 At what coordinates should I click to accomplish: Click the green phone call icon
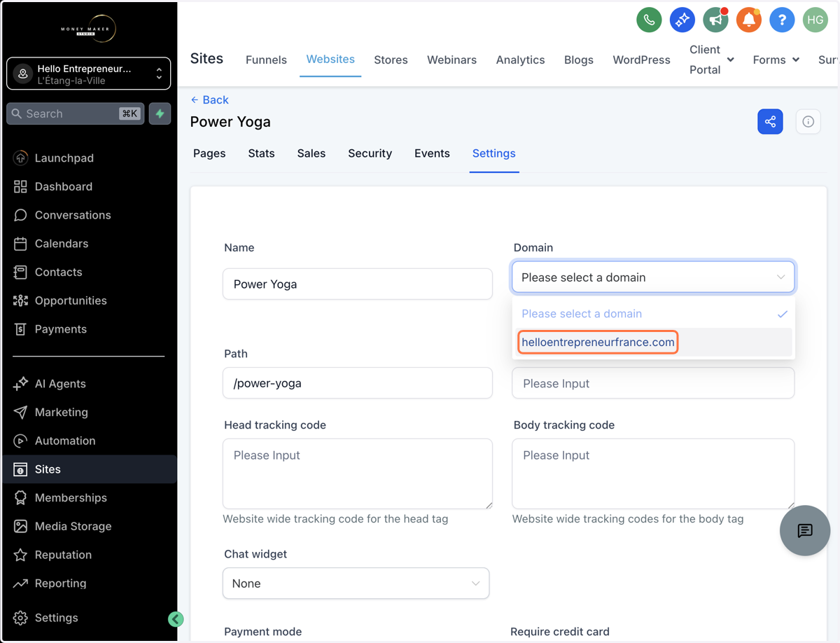pos(649,20)
